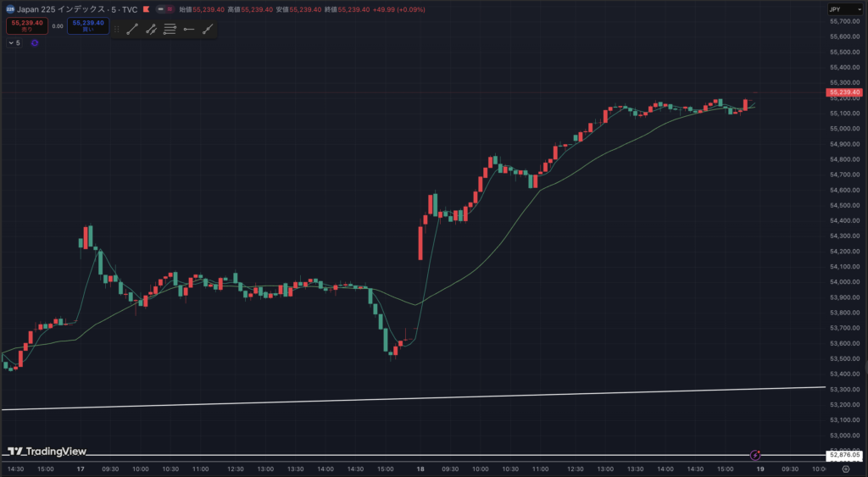Screen dimensions: 868x477
Task: Click the lightning marker icon near the time axis
Action: tap(755, 455)
